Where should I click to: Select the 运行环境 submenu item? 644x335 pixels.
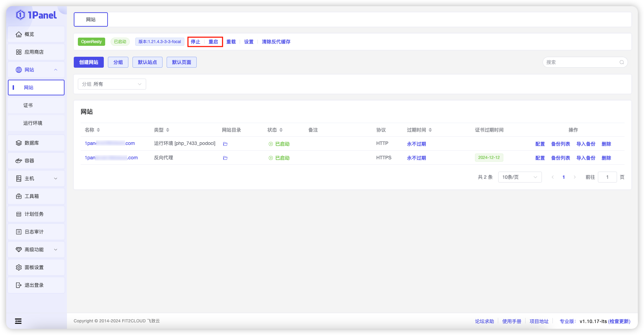click(x=32, y=123)
